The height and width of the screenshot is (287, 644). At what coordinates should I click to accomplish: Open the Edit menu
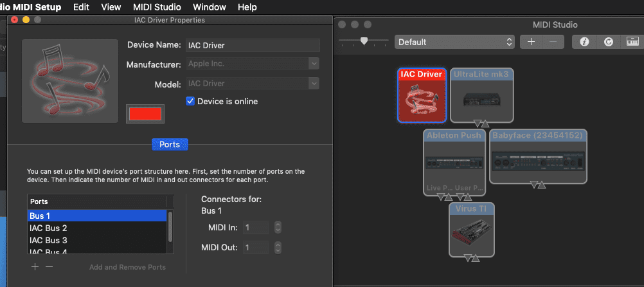click(82, 7)
